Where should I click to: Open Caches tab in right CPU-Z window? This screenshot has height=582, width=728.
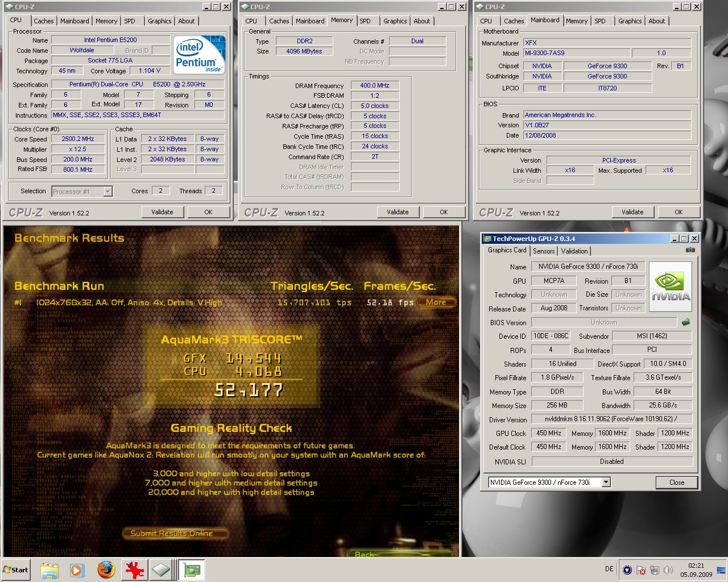click(514, 21)
